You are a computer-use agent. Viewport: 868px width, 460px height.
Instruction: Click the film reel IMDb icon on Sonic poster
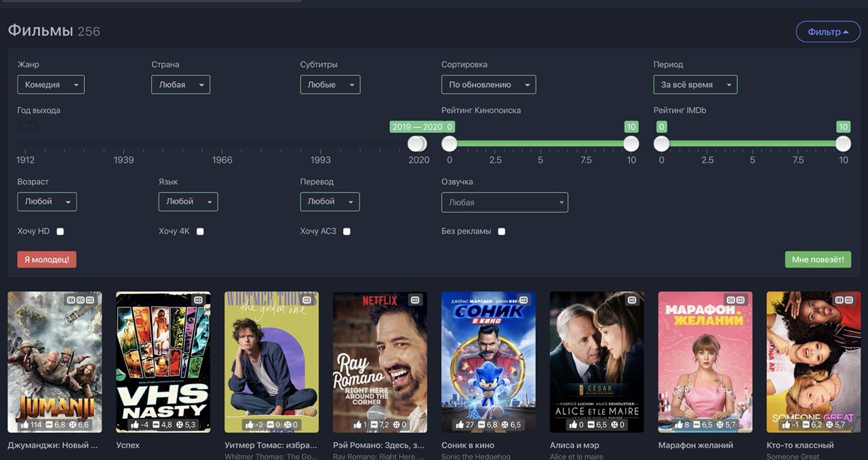click(505, 425)
